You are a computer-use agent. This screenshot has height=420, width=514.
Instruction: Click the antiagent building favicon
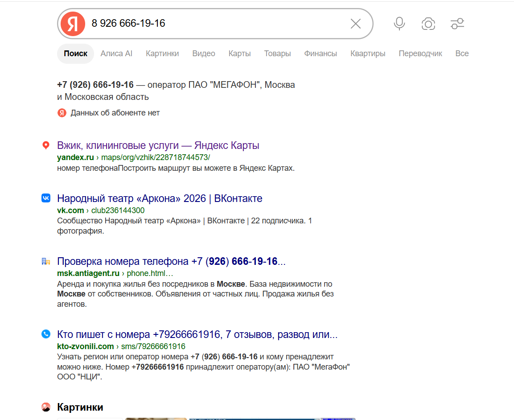tap(46, 261)
